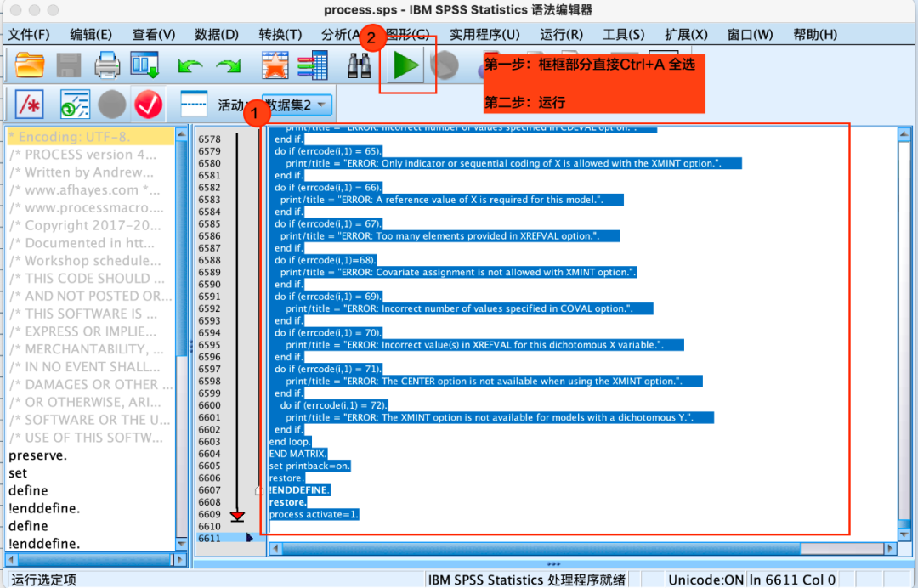The width and height of the screenshot is (918, 588).
Task: Click line number 6611 in gutter
Action: (209, 538)
